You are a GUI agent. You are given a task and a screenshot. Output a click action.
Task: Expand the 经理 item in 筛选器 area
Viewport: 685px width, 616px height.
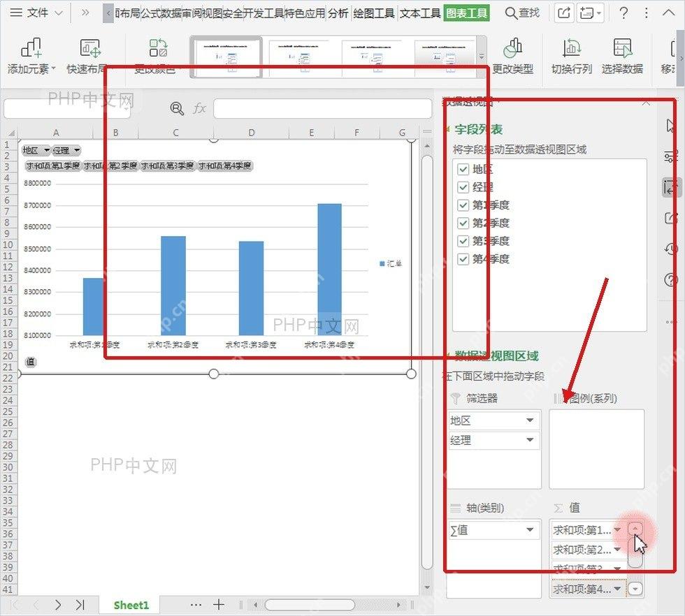click(x=530, y=439)
